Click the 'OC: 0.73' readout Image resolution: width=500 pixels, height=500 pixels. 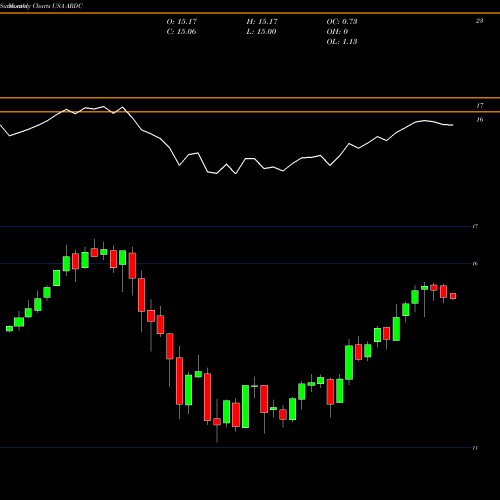[342, 22]
